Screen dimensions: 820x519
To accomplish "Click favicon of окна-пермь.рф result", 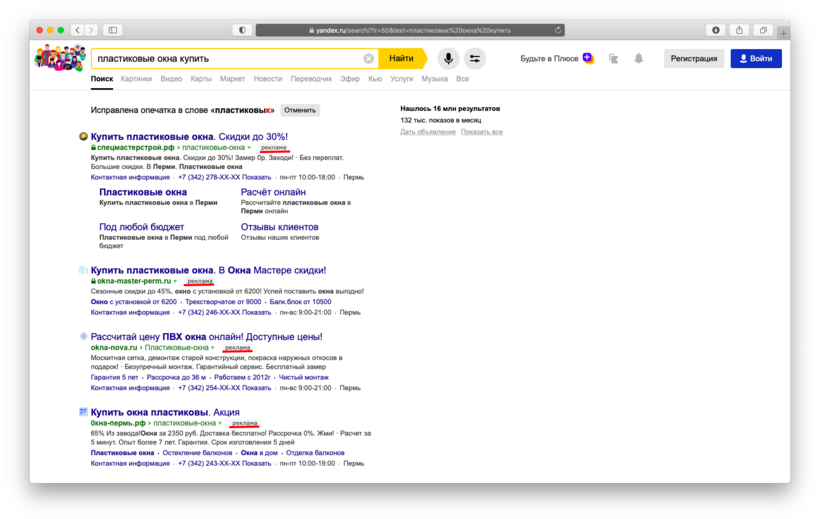I will click(x=83, y=412).
